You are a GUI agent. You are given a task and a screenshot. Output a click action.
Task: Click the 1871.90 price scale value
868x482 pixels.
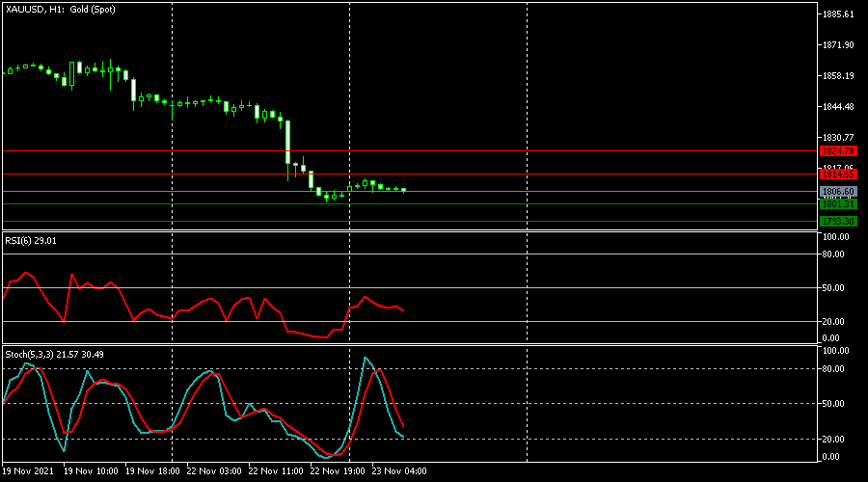pyautogui.click(x=838, y=44)
